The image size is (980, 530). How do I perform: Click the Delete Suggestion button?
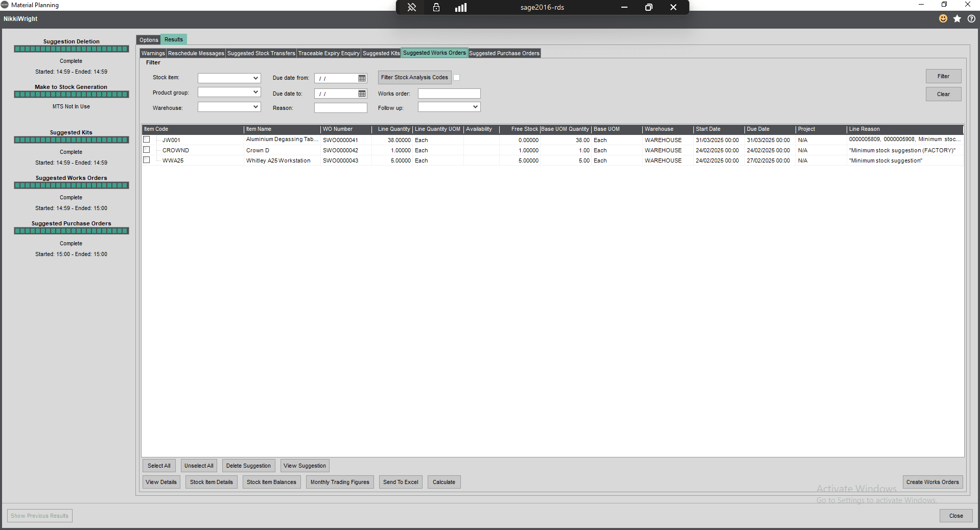(x=248, y=466)
